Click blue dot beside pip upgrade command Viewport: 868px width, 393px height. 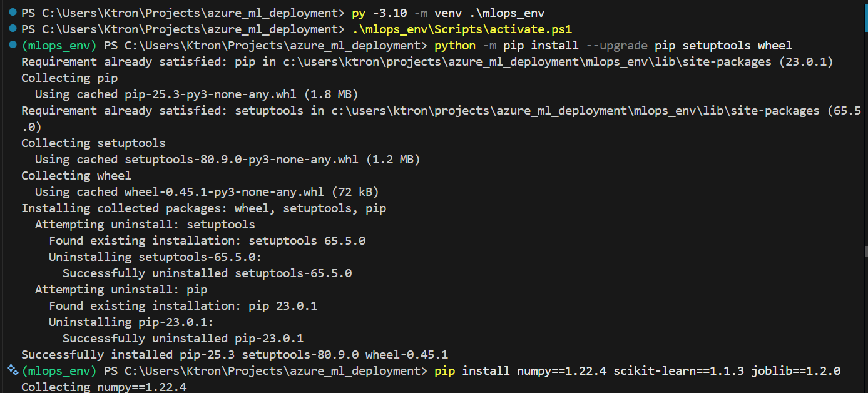(x=13, y=45)
